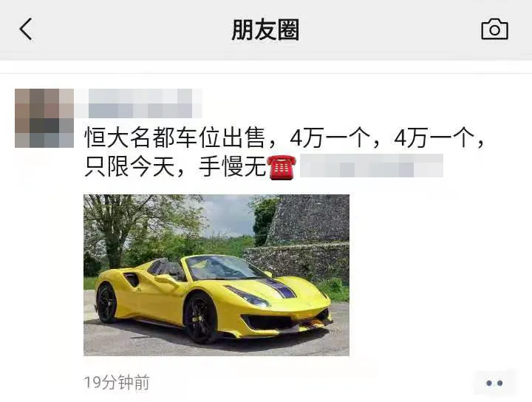This screenshot has height=402, width=532.
Task: Go back using the left arrow
Action: [x=26, y=29]
